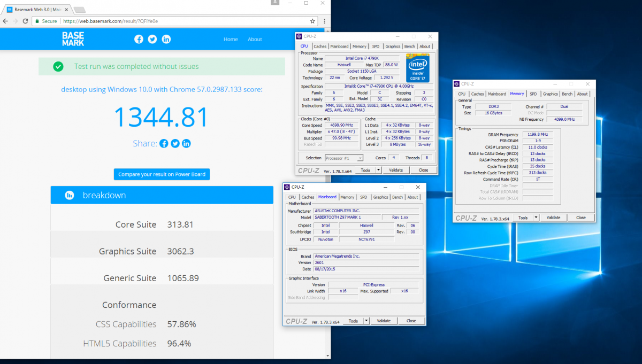Click Compare your result on Power Board
The image size is (642, 364).
(x=162, y=174)
